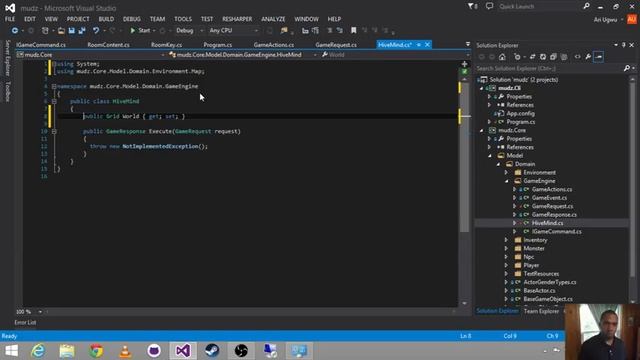This screenshot has height=360, width=640.
Task: Save the current file with the Save icon
Action: click(71, 31)
